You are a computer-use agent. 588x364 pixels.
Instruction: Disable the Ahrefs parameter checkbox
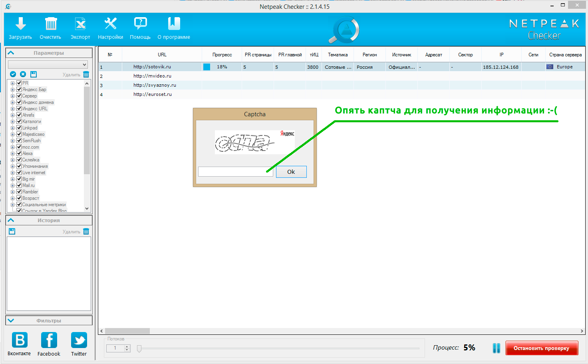click(19, 115)
